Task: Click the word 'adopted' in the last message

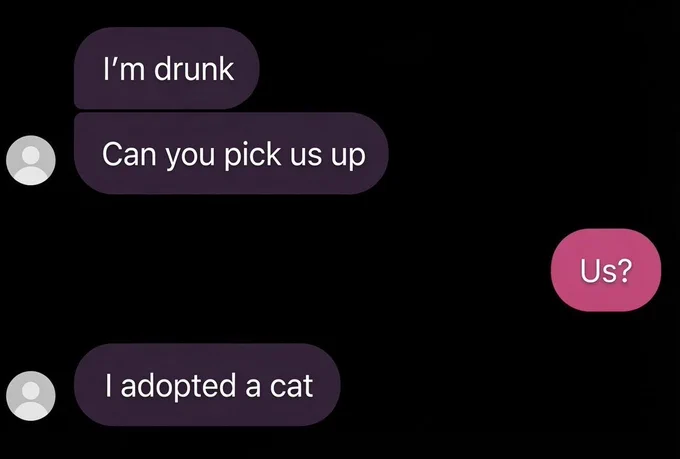Action: tap(178, 387)
